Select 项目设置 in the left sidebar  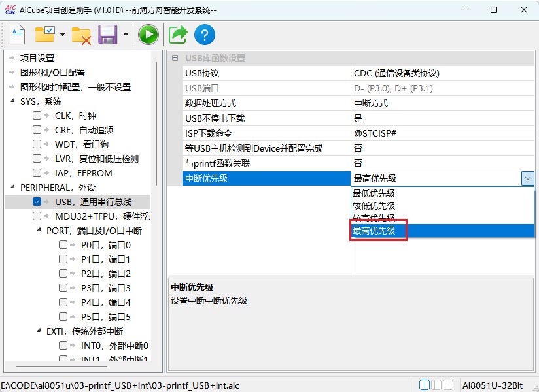[38, 58]
